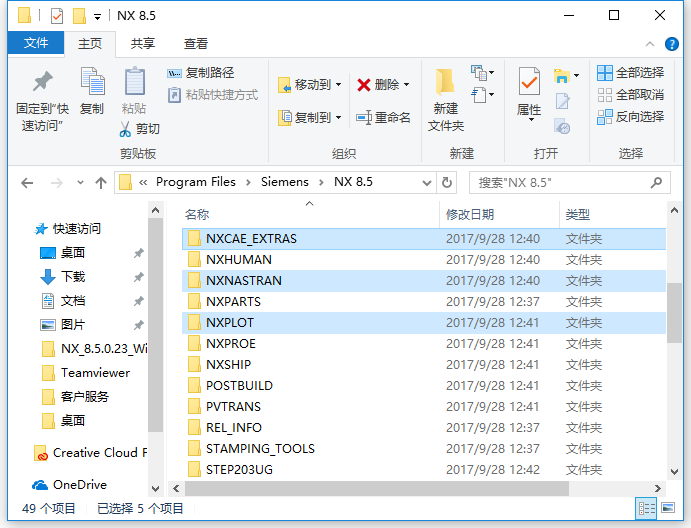
Task: Click the Open folder icon in Open group
Action: coord(561,76)
